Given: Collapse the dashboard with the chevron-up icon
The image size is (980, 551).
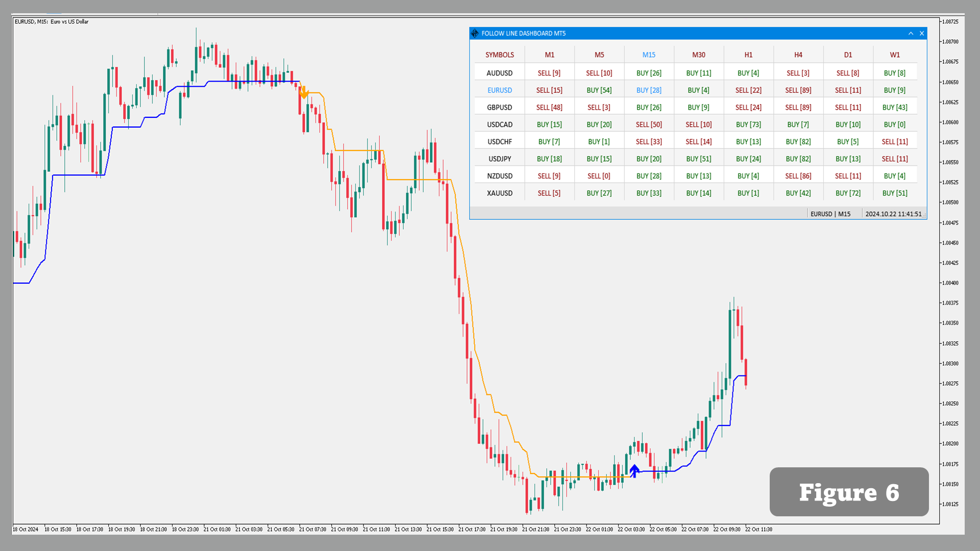Looking at the screenshot, I should click(911, 34).
